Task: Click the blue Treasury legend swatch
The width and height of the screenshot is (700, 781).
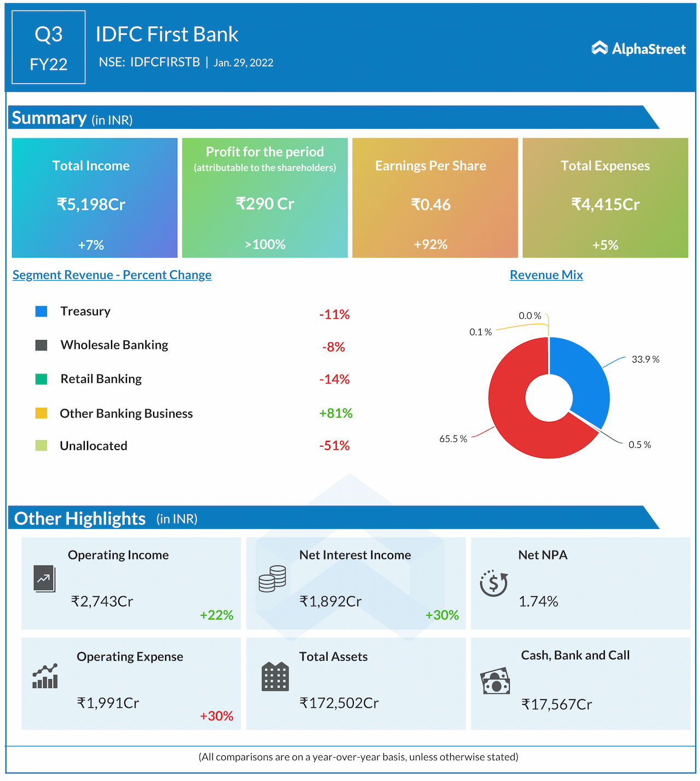Action: (x=41, y=311)
